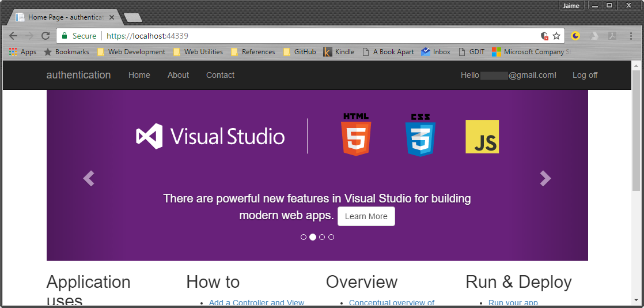Open the Chrome three-dot menu
The image size is (644, 308).
pos(631,36)
